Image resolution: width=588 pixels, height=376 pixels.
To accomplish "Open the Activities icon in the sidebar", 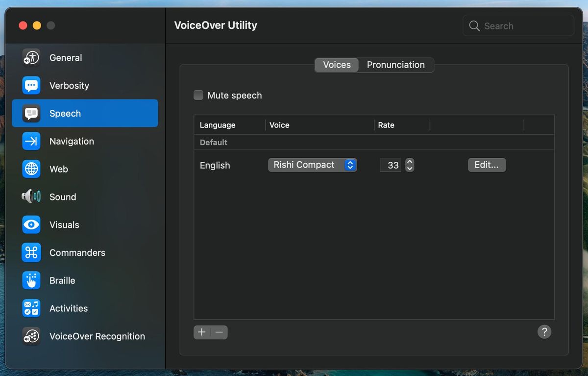I will coord(31,308).
